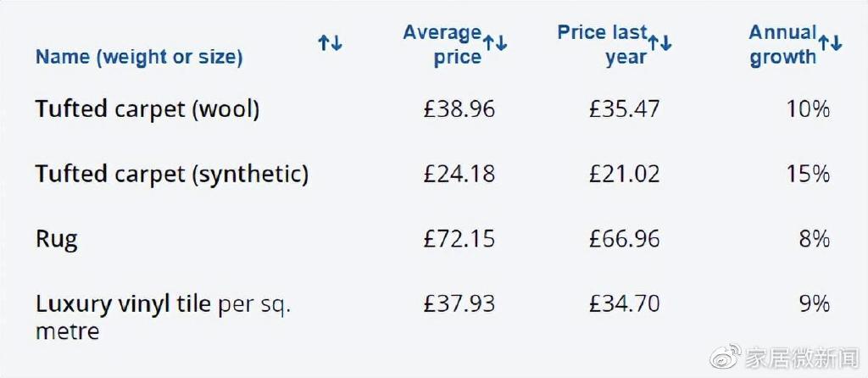
Task: Click the 'Name (weight or size)' column header
Action: tap(139, 58)
